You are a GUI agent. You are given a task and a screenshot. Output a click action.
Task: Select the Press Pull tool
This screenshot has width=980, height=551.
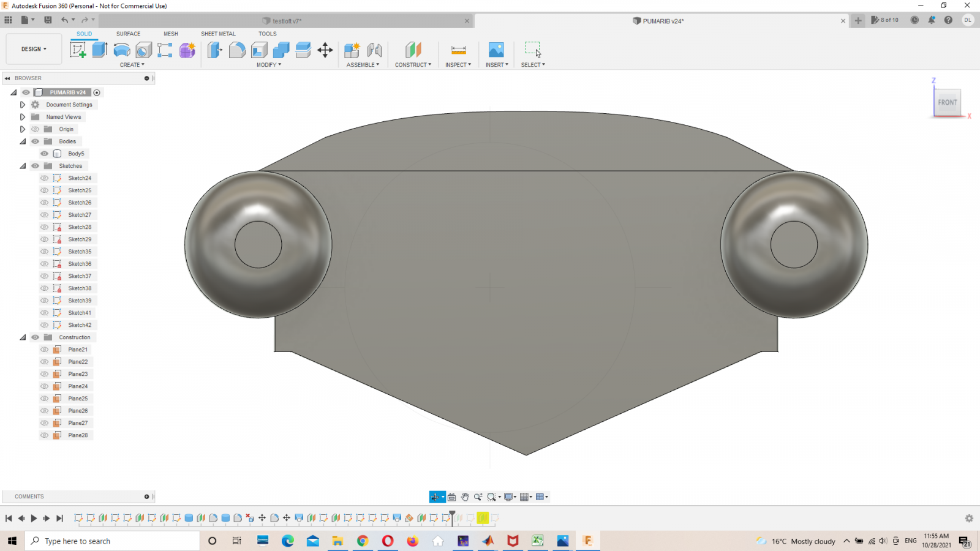(215, 50)
